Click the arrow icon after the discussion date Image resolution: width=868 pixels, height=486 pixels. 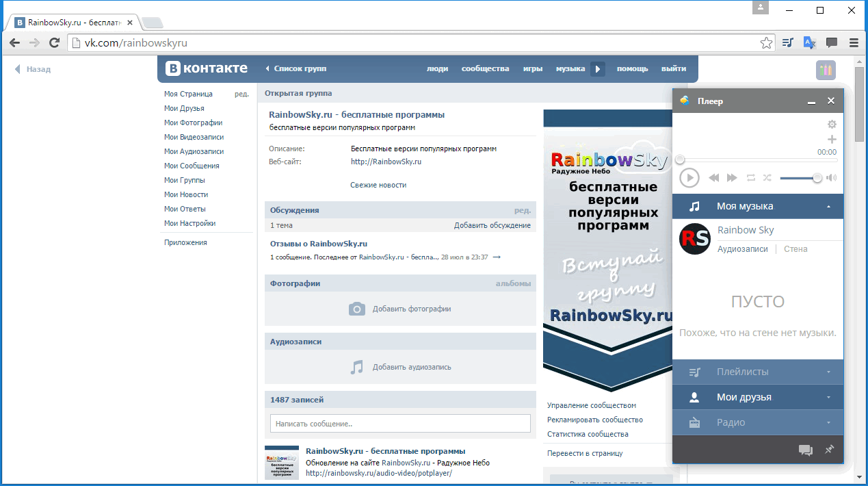(x=497, y=257)
